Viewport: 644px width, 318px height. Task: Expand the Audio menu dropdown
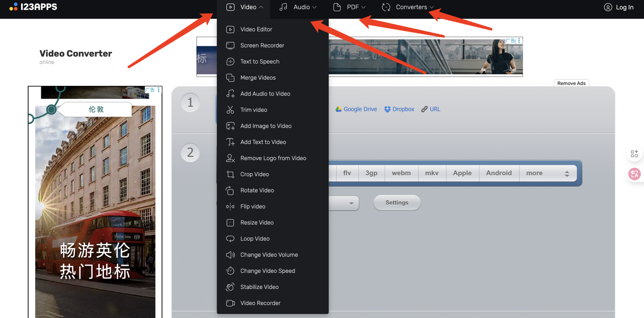tap(298, 7)
